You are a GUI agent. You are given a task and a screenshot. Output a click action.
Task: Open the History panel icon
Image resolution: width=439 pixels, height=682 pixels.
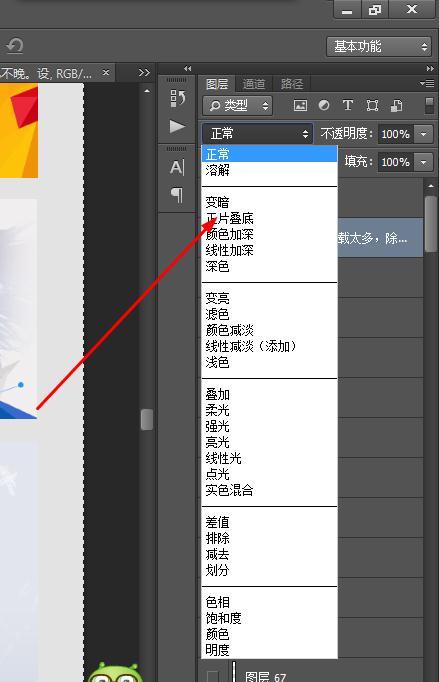178,99
